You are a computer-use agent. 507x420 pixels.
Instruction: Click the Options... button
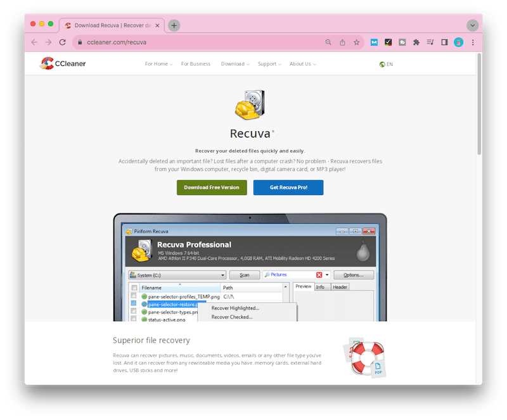coord(354,275)
